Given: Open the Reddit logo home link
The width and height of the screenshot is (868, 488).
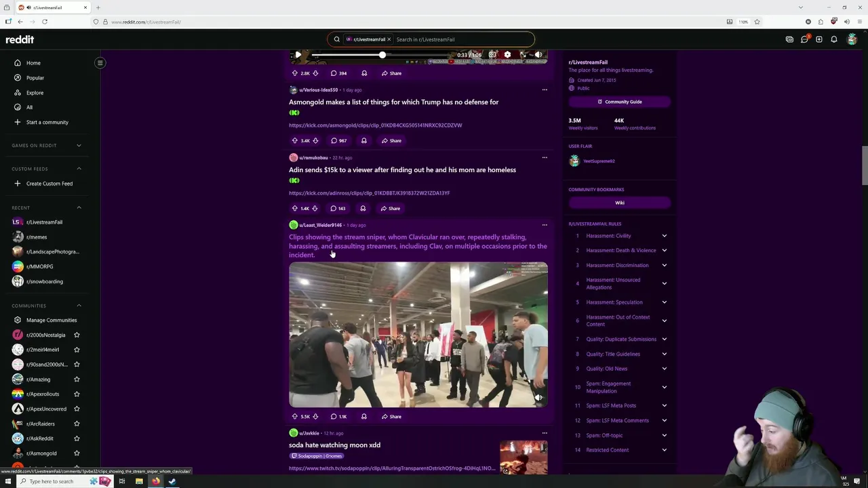Looking at the screenshot, I should pos(20,39).
